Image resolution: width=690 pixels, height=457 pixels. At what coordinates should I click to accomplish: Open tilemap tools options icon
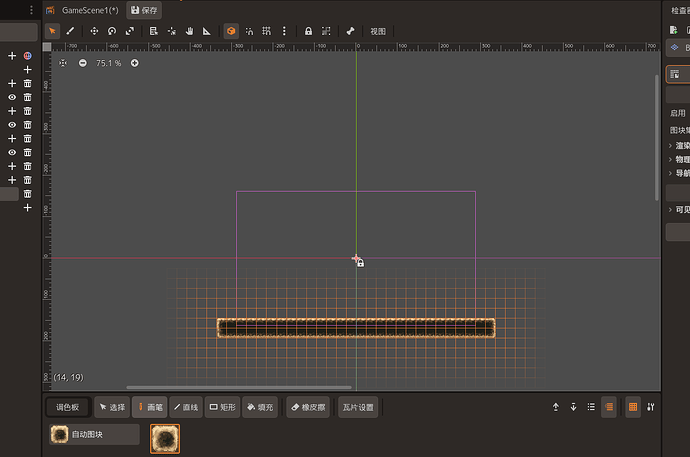(x=651, y=407)
